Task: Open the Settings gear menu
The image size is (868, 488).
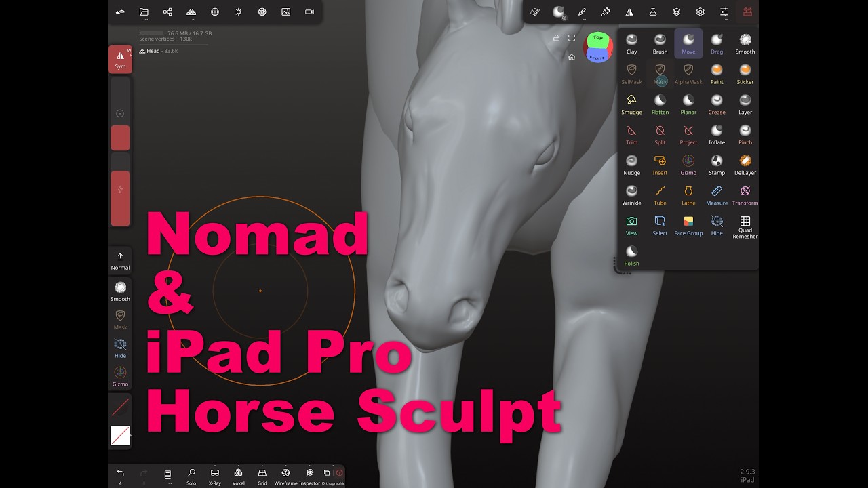Action: [x=700, y=12]
